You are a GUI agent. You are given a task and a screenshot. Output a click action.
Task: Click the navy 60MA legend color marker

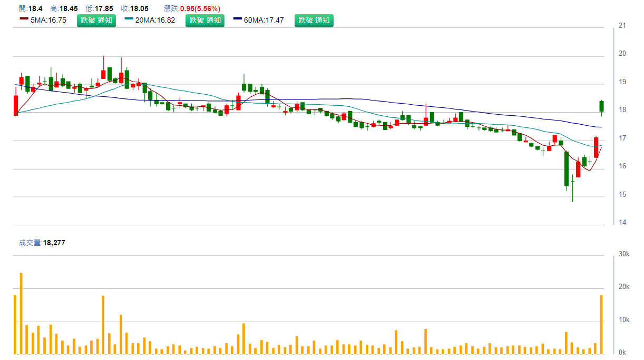[x=238, y=20]
